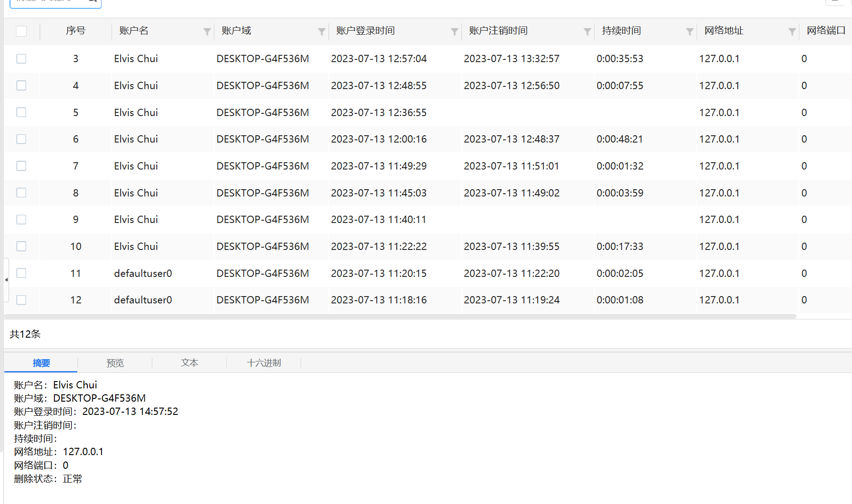Check the checkbox for row 10
This screenshot has height=504, width=852.
tap(21, 246)
